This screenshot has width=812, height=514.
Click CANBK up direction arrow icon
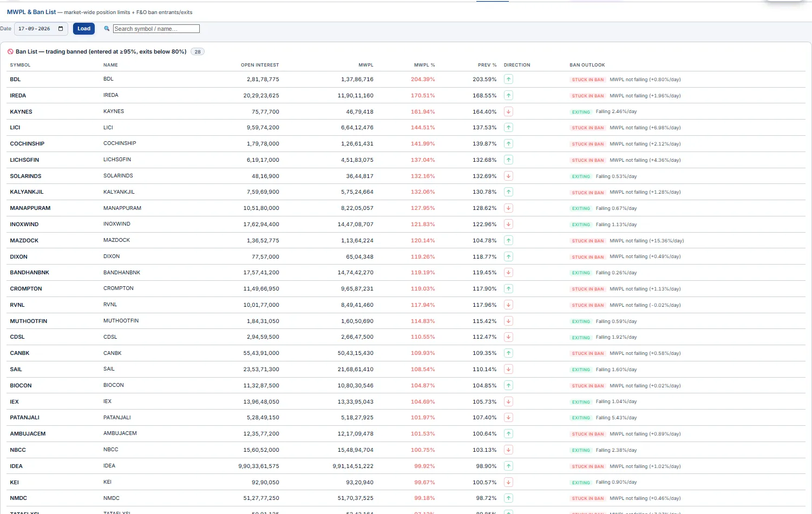(x=508, y=353)
